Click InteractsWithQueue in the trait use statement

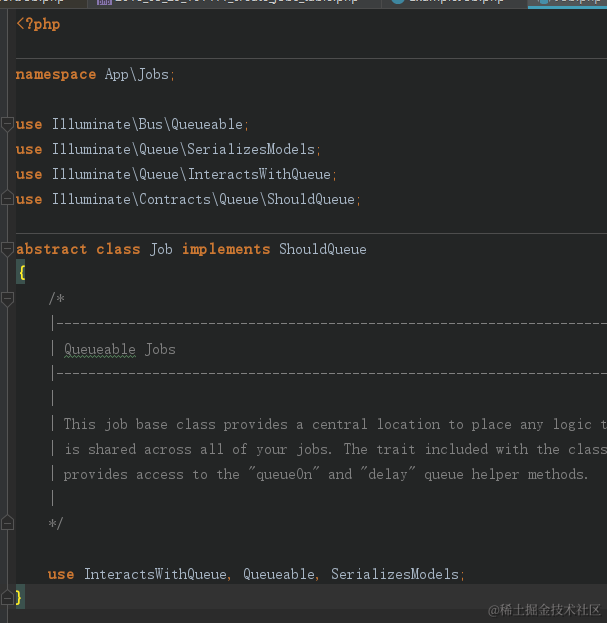pos(155,574)
